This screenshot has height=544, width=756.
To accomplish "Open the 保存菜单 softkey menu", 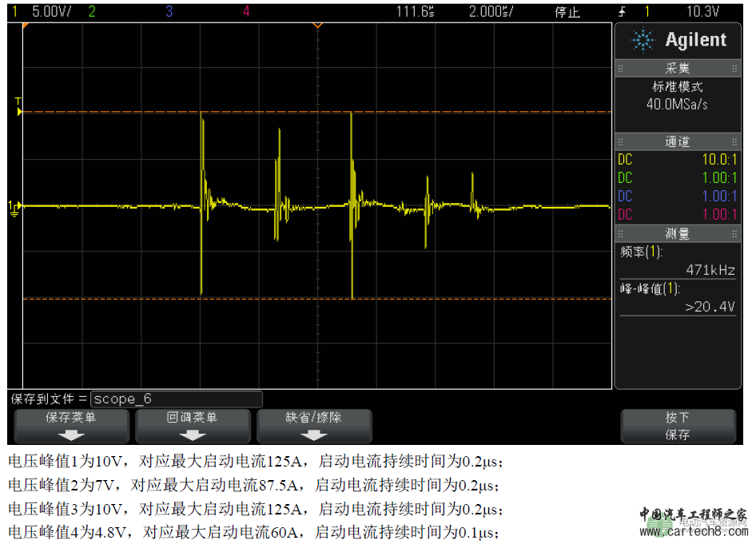I will tap(72, 418).
